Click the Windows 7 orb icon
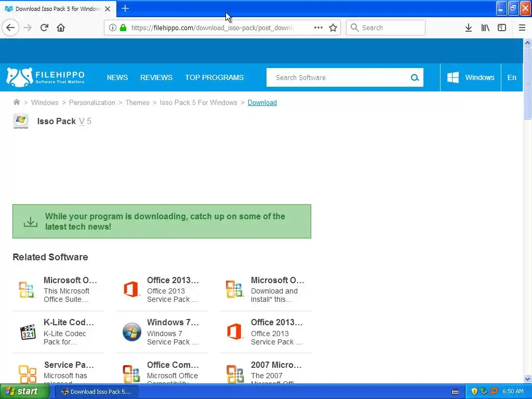Screen dimensions: 532x399 [x=131, y=332]
